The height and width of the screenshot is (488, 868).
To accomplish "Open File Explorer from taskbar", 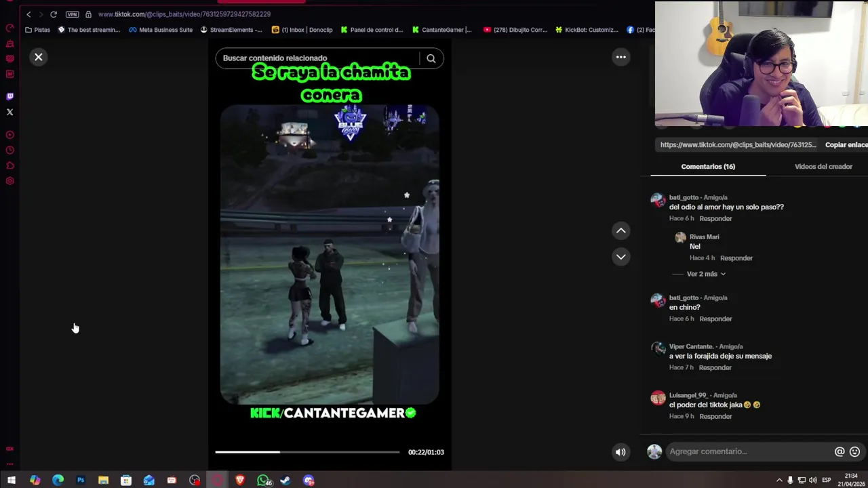I will [103, 481].
